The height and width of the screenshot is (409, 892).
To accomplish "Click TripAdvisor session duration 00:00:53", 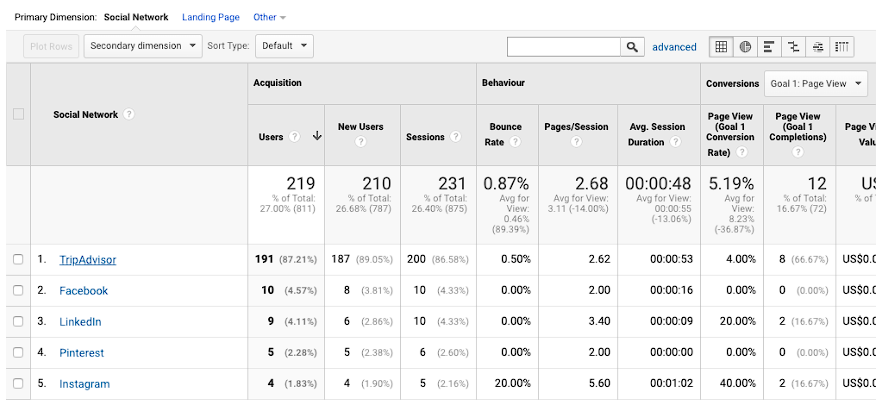I will (671, 259).
